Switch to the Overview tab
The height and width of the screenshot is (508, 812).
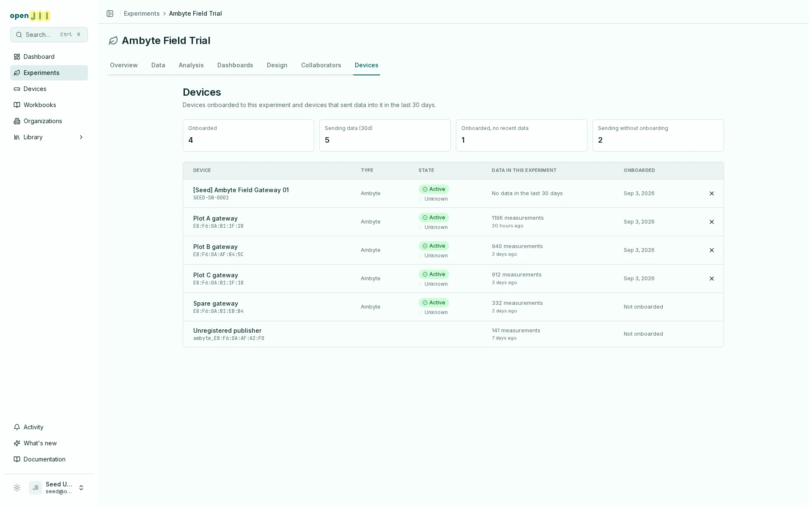[x=123, y=65]
